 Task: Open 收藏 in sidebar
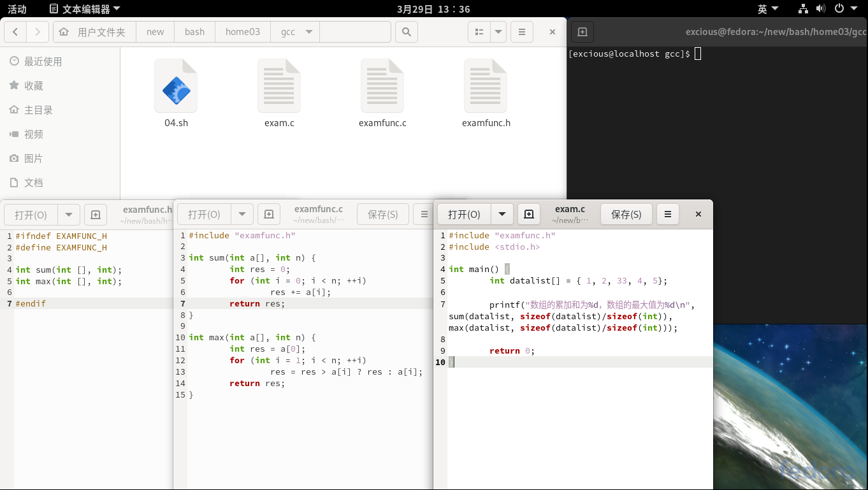click(x=60, y=86)
